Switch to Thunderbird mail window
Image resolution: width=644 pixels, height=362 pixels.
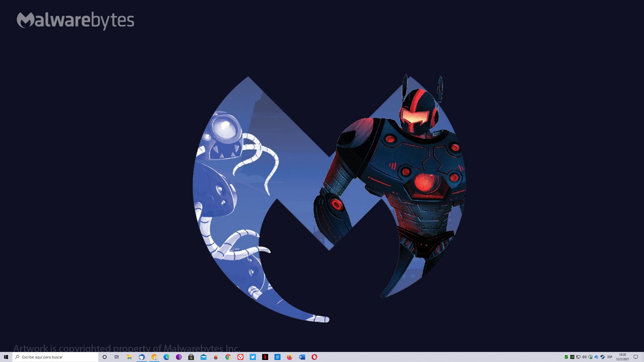(x=142, y=357)
